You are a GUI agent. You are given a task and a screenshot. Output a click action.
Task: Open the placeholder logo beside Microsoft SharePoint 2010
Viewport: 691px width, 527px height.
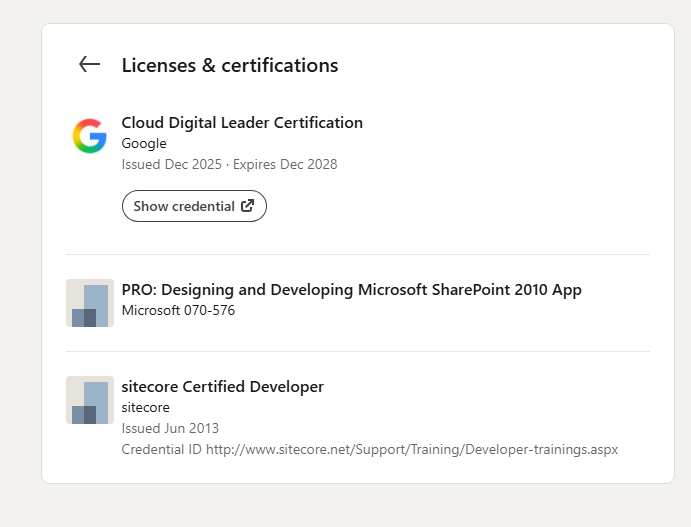pos(90,303)
